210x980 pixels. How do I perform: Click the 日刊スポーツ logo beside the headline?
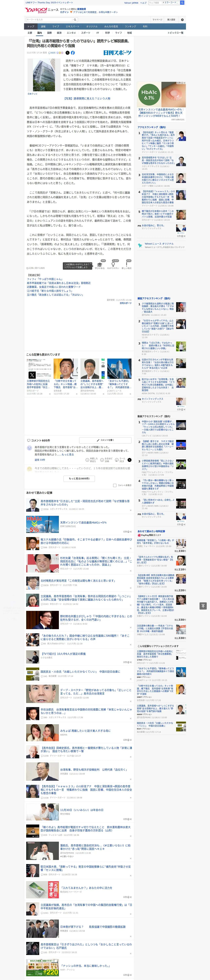117,53
